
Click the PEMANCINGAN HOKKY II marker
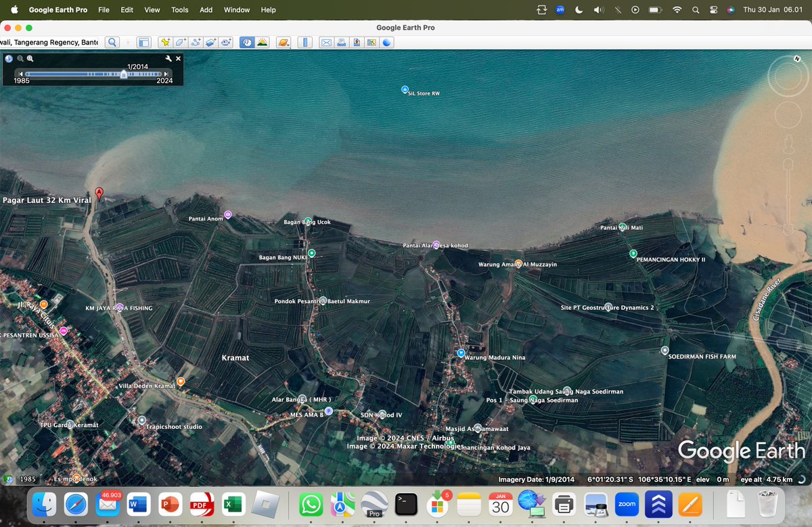[x=633, y=254]
